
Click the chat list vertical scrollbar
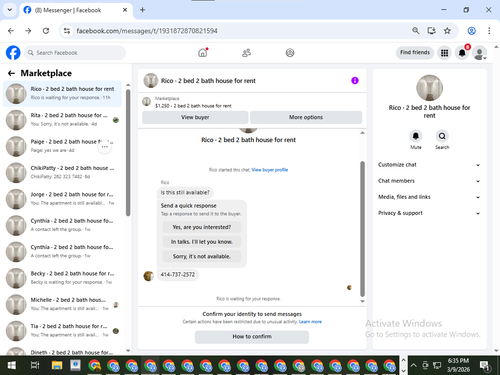coord(128,153)
